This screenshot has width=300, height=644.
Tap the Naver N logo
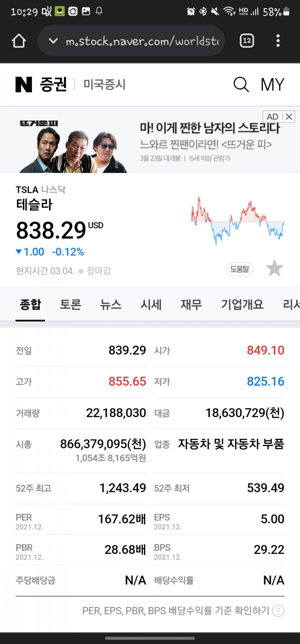click(24, 84)
